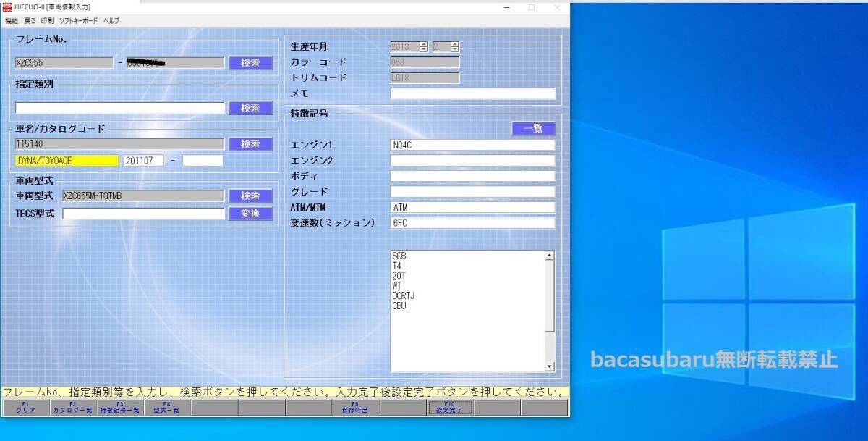Select SCB in the feature code list
Screen dimensions: 868x441
pyautogui.click(x=399, y=256)
